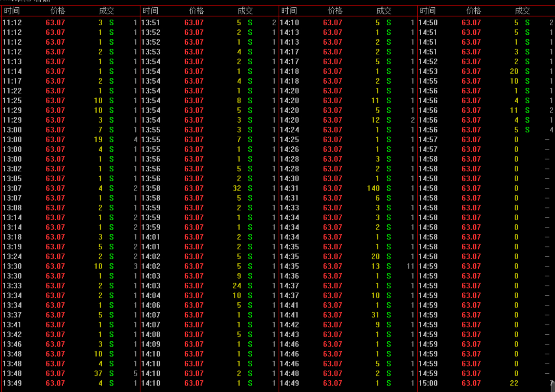Select the 11:29 trade with volume 10

tap(70, 110)
